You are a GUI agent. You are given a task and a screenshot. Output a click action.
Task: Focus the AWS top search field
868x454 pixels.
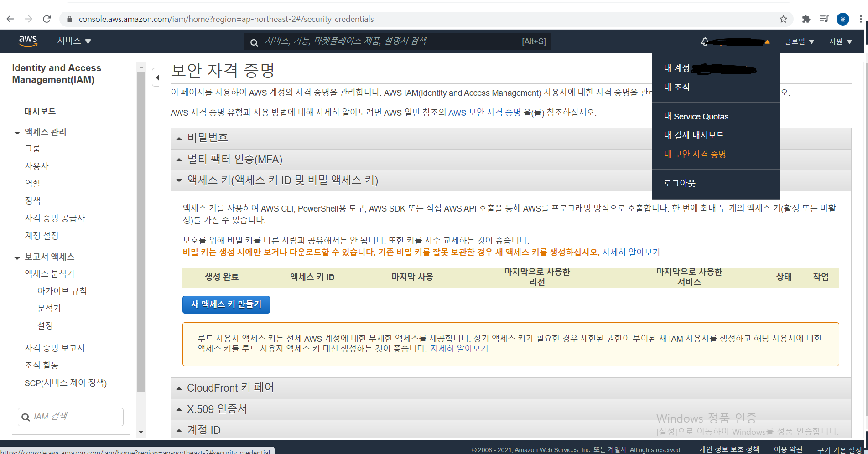[x=397, y=41]
